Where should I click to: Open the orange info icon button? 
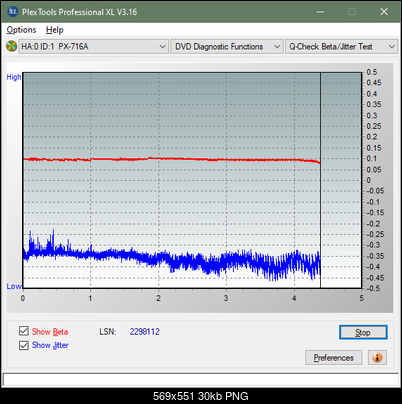377,358
